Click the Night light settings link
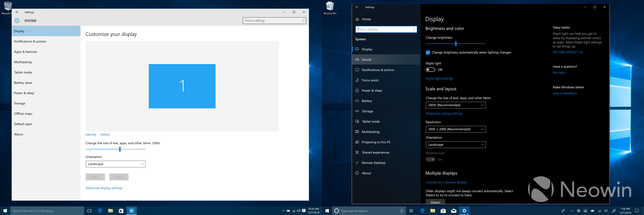644x215 pixels. 439,78
